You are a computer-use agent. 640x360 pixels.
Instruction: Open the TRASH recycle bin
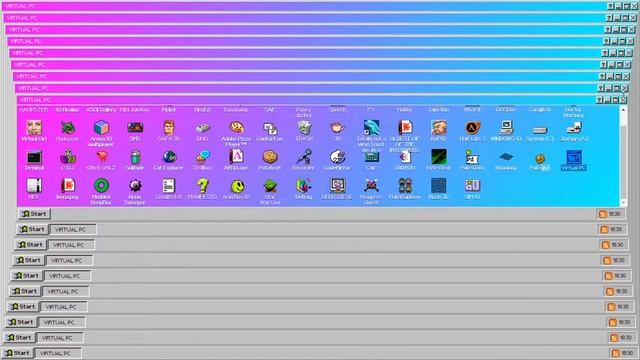(x=304, y=128)
